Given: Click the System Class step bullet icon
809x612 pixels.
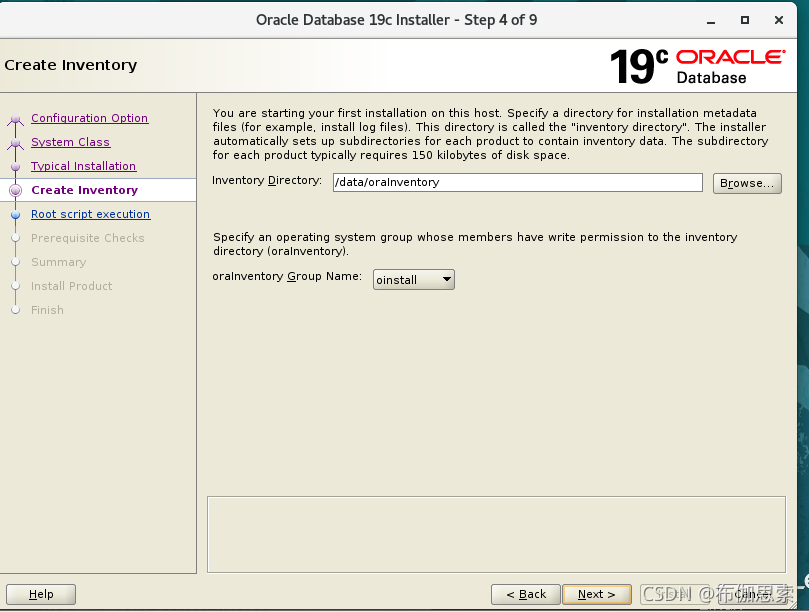Looking at the screenshot, I should click(15, 143).
